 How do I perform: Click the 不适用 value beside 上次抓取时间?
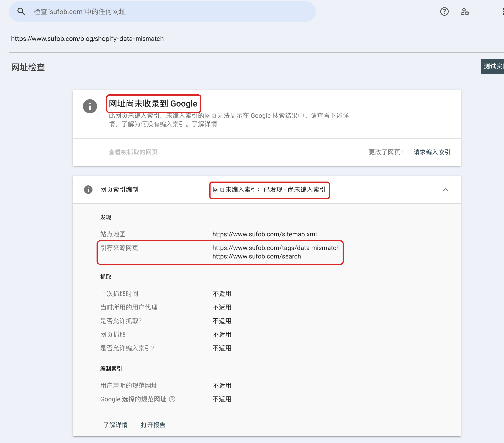[222, 294]
